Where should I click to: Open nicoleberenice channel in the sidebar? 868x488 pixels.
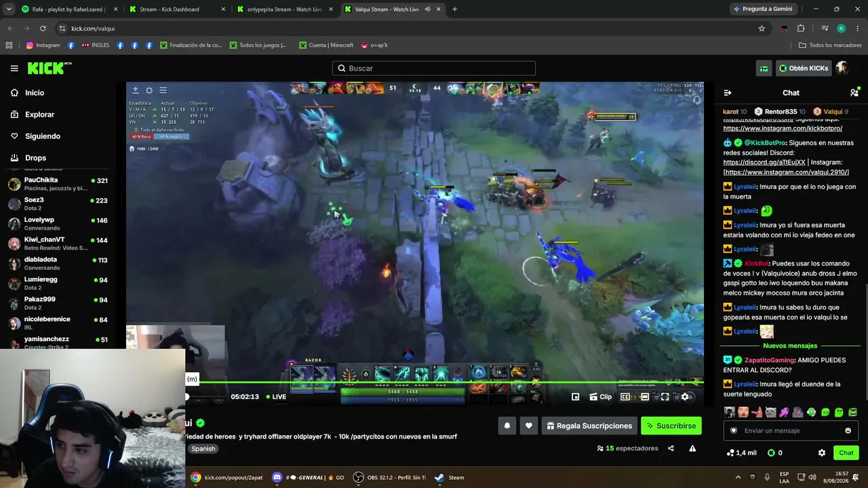[x=58, y=323]
